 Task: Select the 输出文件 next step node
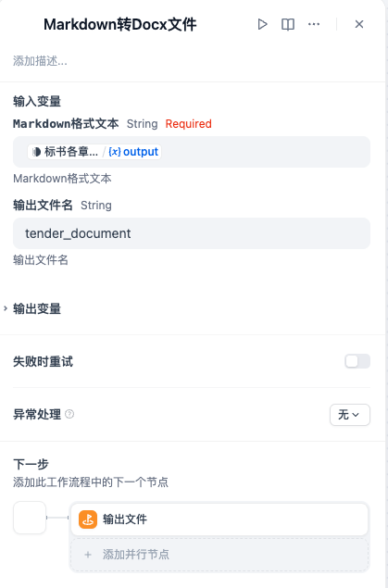point(219,519)
